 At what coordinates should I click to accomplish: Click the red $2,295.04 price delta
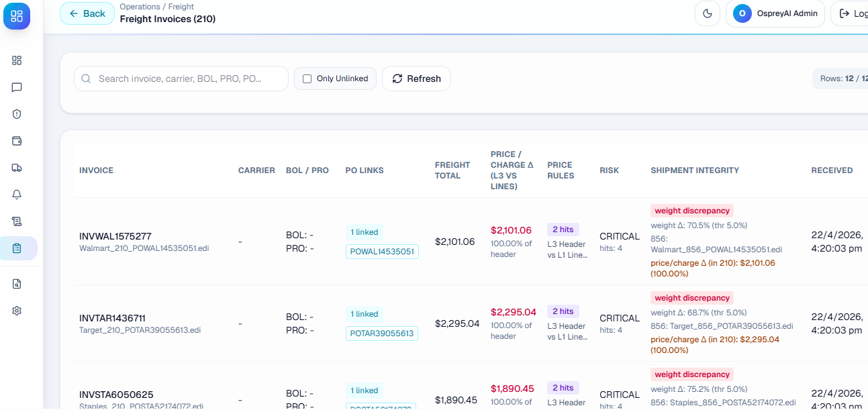click(514, 312)
